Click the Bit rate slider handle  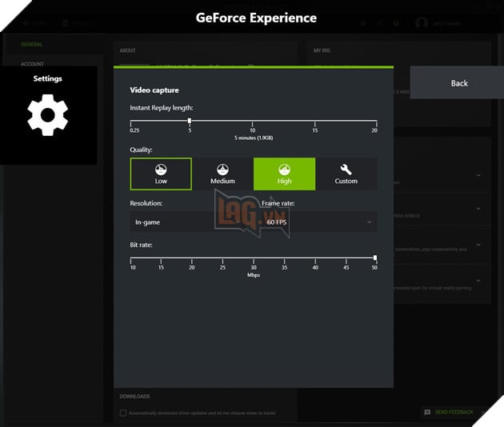click(x=375, y=257)
